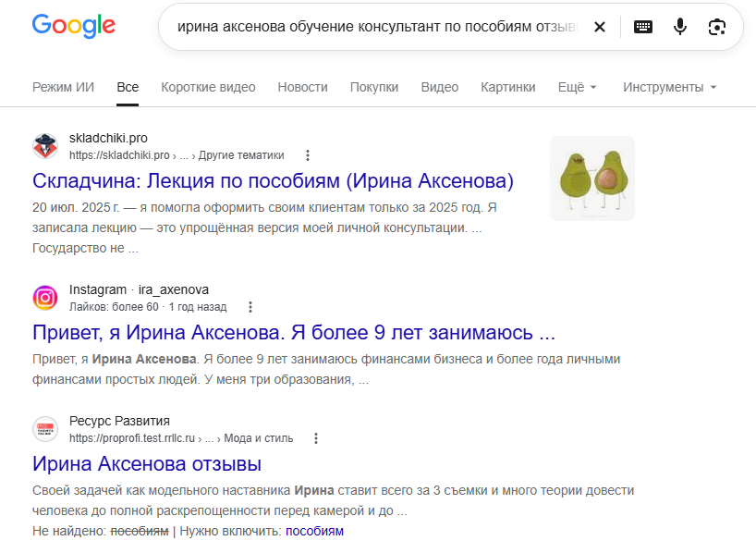Screen dimensions: 756x553
Task: Switch to Режим ИИ tab
Action: [x=63, y=87]
